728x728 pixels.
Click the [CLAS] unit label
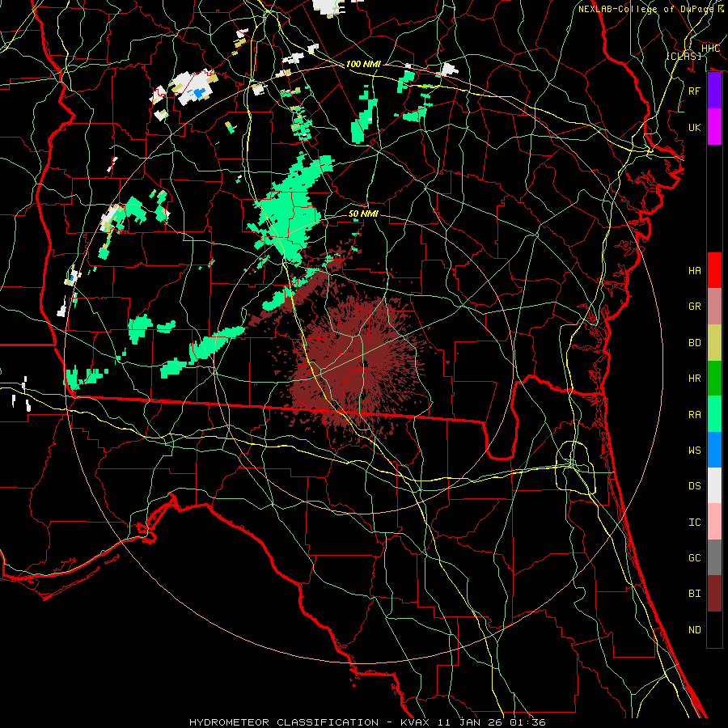tap(684, 56)
